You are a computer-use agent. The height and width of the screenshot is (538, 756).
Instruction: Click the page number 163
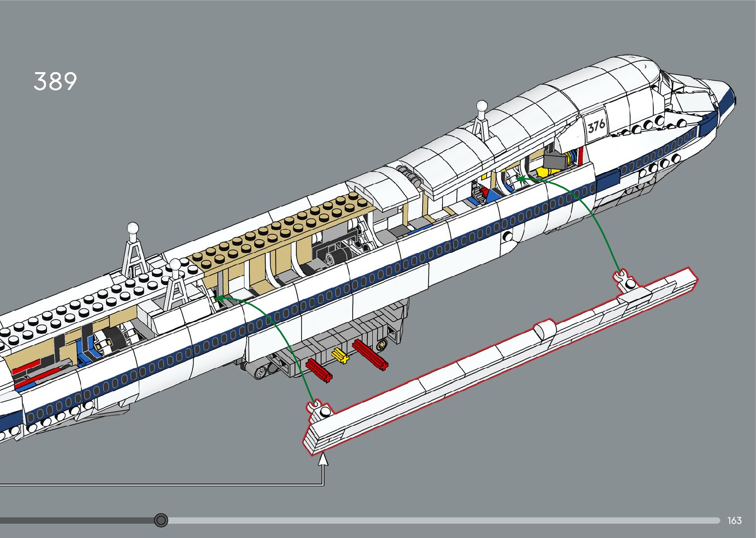click(x=734, y=520)
